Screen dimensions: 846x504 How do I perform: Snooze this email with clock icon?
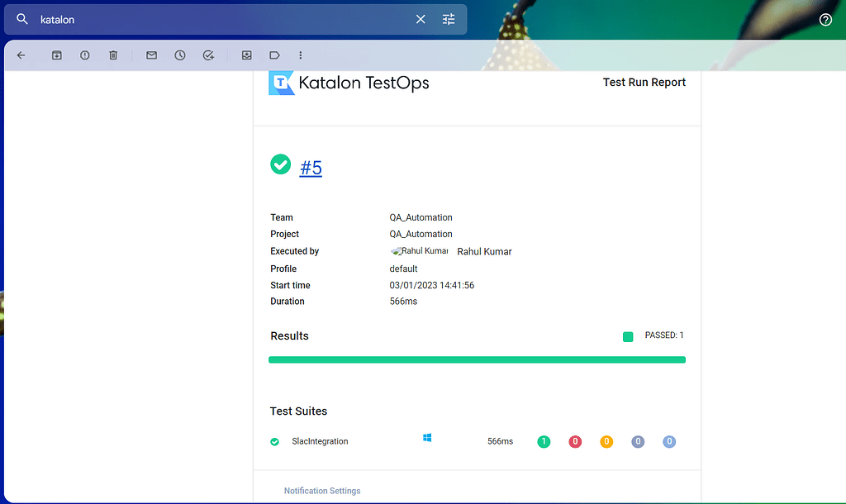click(x=180, y=55)
